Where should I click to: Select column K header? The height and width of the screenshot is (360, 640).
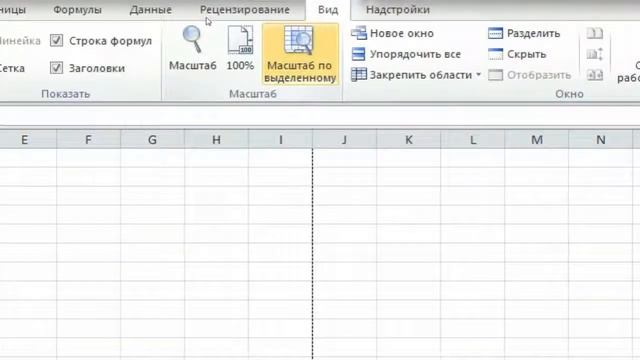coord(409,140)
